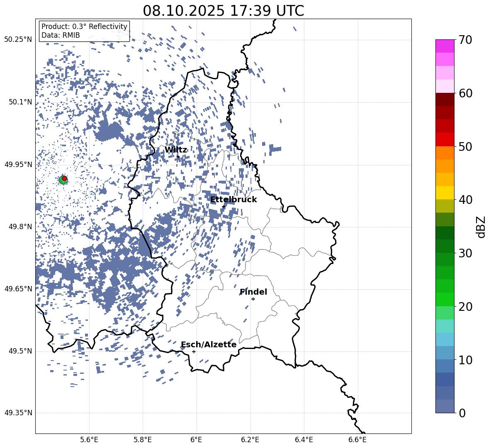Viewport: 491px width, 448px height.
Task: Click the 6.2°E longitude tick label
Action: (250, 440)
